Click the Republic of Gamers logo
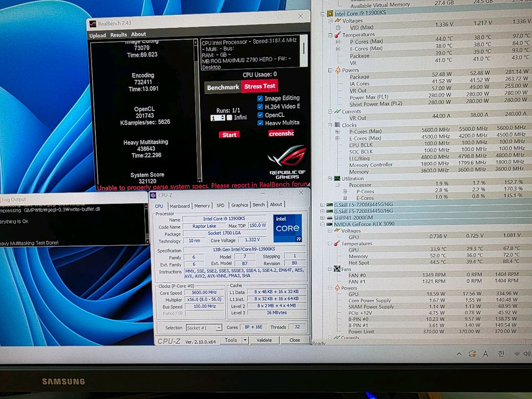The width and height of the screenshot is (532, 399). click(287, 162)
